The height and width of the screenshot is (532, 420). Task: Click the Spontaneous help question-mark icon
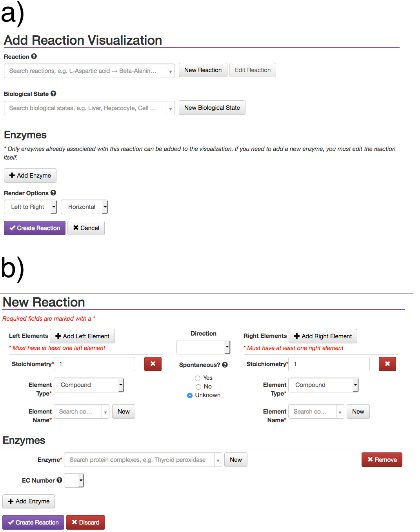(x=225, y=365)
